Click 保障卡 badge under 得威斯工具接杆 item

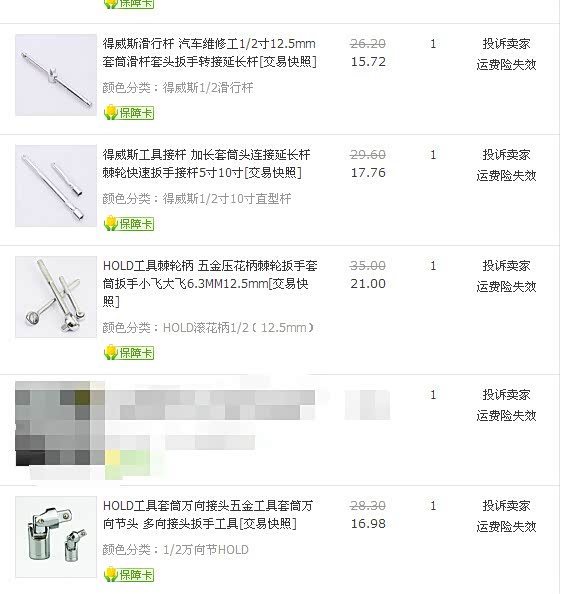point(129,224)
